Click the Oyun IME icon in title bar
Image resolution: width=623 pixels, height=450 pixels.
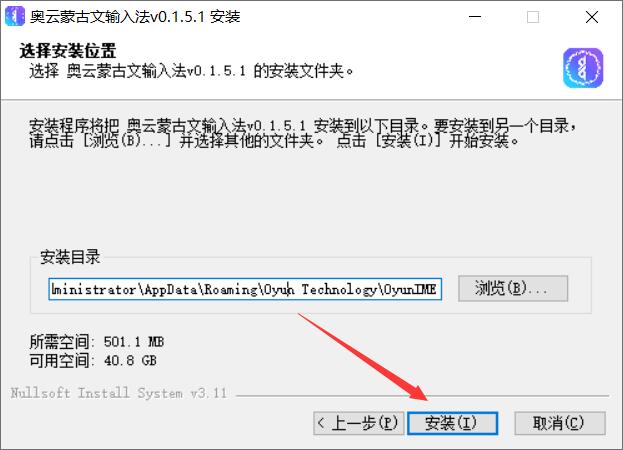tap(15, 16)
